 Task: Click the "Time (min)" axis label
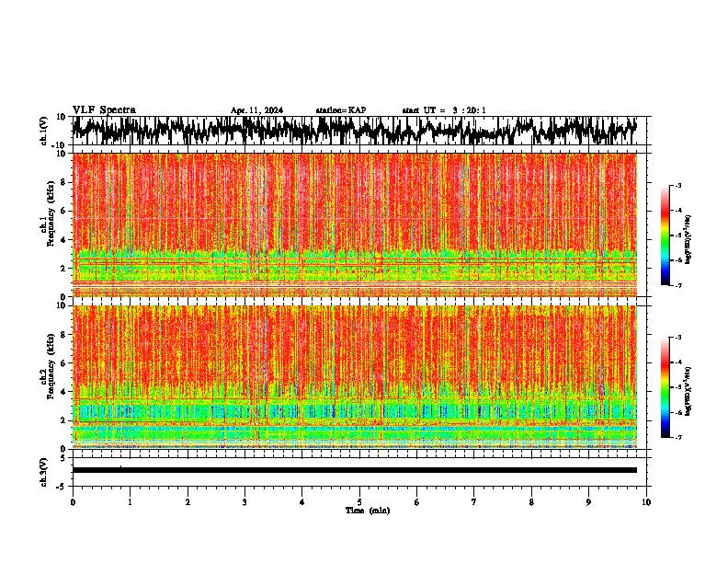tap(368, 511)
